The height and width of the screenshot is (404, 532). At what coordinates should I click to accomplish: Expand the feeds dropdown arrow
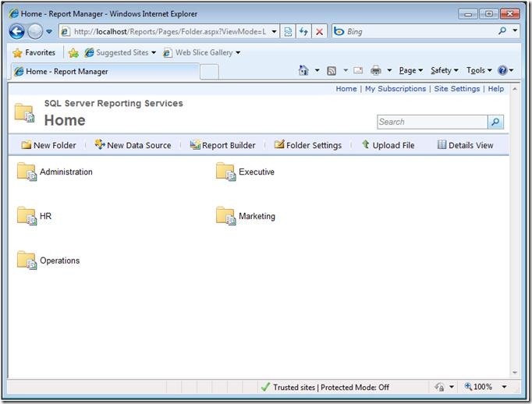point(346,70)
